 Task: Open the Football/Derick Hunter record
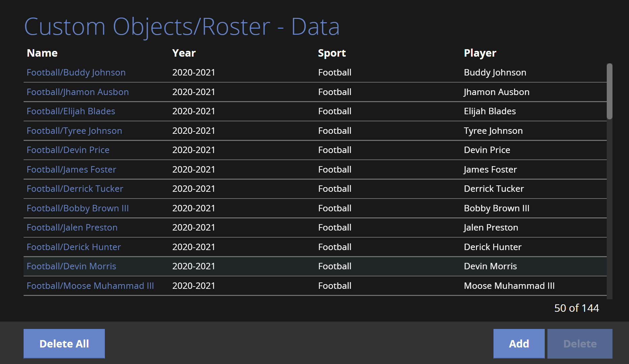[73, 247]
